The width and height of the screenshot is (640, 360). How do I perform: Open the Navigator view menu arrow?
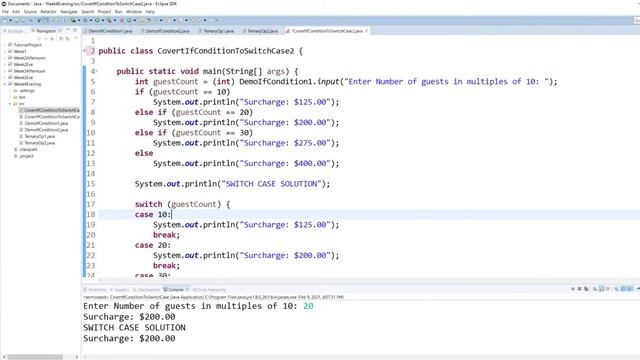coord(76,38)
